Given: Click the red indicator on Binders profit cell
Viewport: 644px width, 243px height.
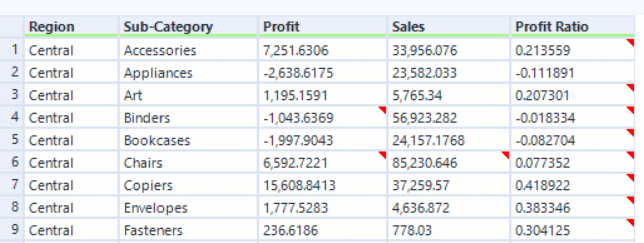Looking at the screenshot, I should (382, 110).
